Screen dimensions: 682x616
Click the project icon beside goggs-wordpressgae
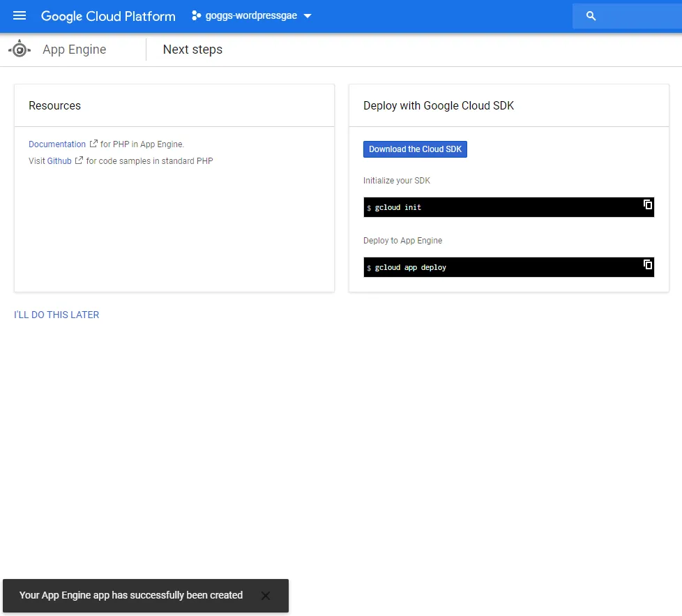[196, 15]
